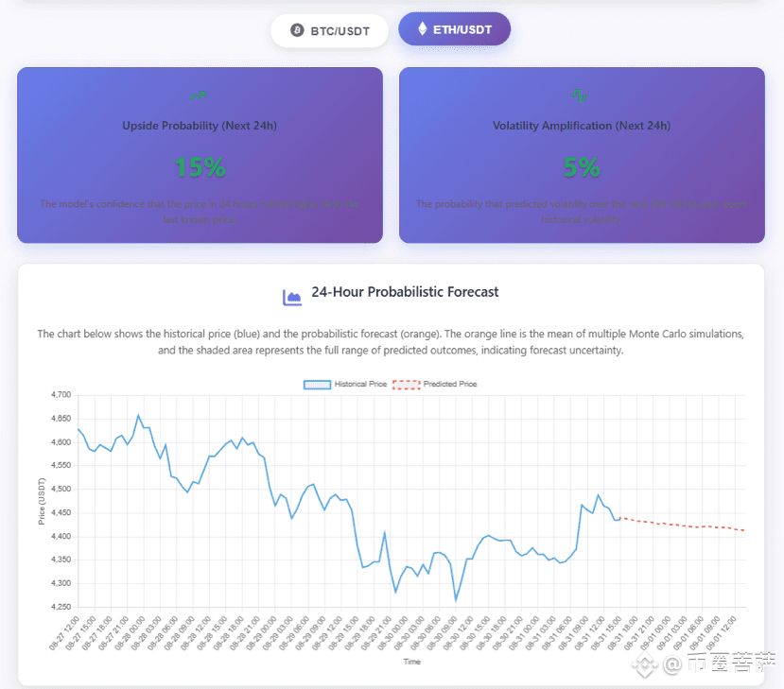The width and height of the screenshot is (784, 689).
Task: Click the volatility card description text
Action: click(x=582, y=212)
